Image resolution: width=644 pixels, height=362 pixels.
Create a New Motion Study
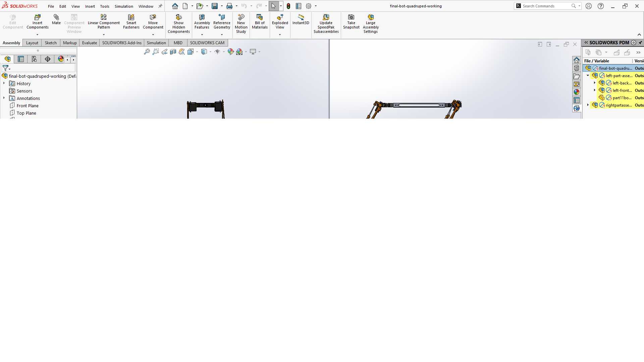pos(241,24)
